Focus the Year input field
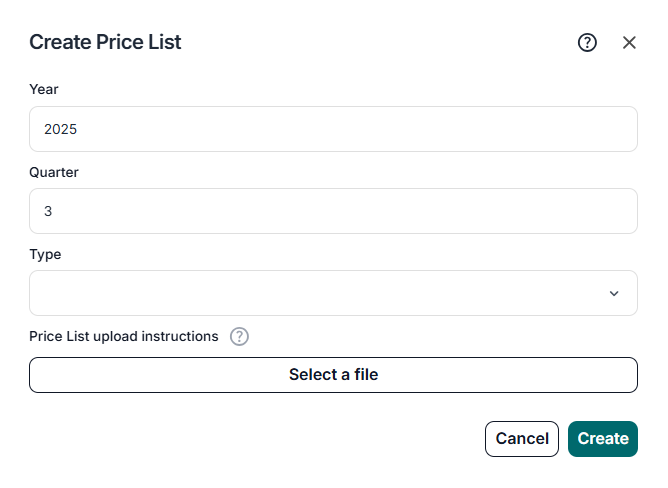 [333, 129]
